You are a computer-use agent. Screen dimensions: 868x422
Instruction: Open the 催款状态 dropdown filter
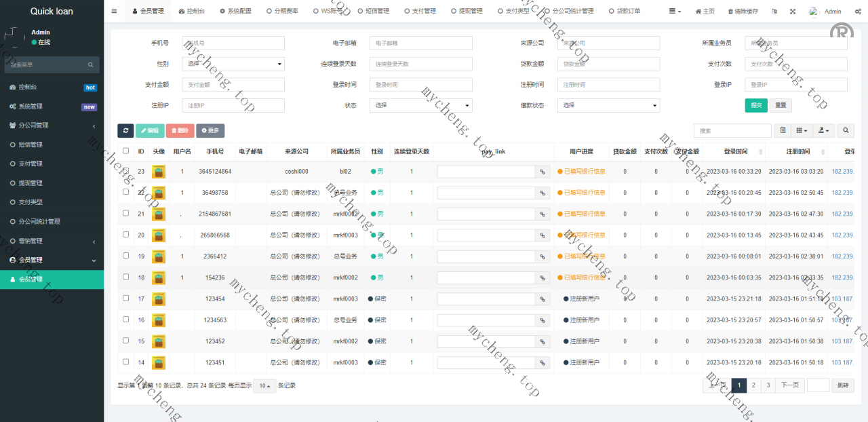[x=608, y=106]
